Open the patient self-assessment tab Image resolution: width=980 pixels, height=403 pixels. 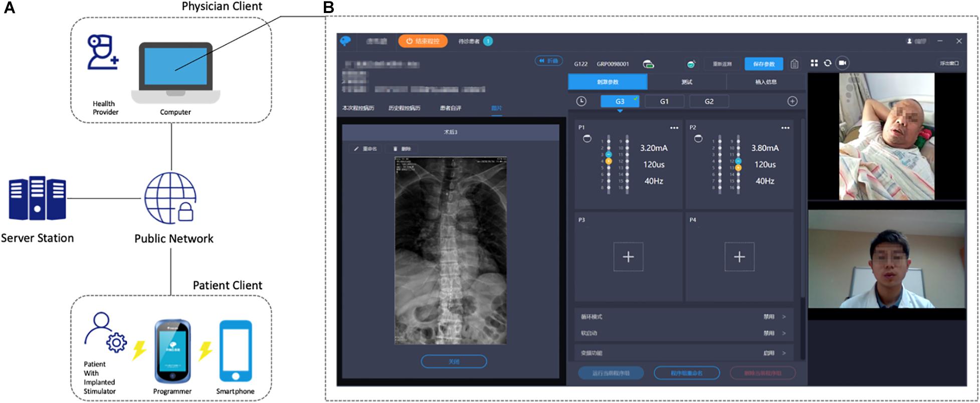tap(450, 108)
